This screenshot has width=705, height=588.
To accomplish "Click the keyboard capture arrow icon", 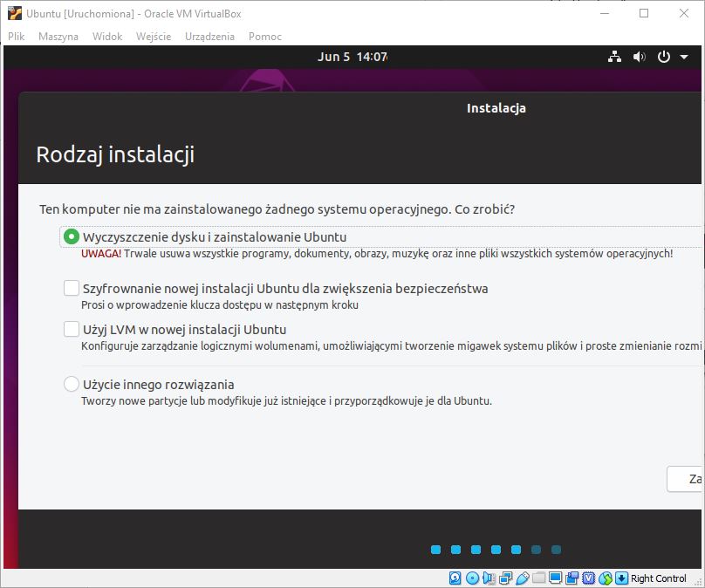I will (621, 578).
